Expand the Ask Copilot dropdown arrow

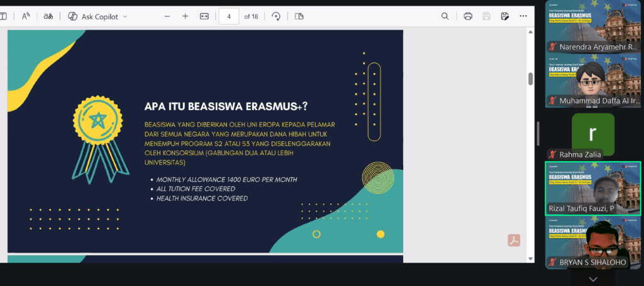point(125,16)
